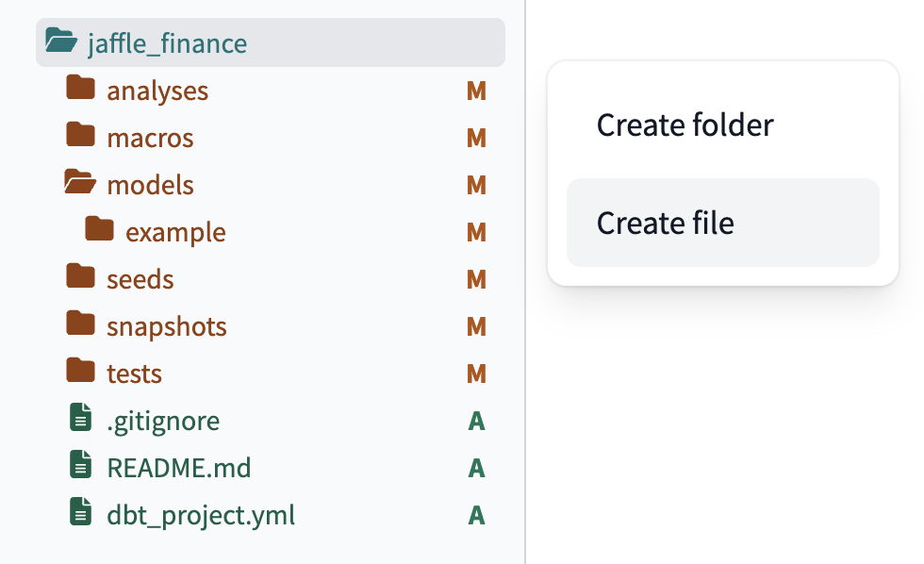Collapse the models folder
This screenshot has height=564, width=924.
pyautogui.click(x=152, y=185)
